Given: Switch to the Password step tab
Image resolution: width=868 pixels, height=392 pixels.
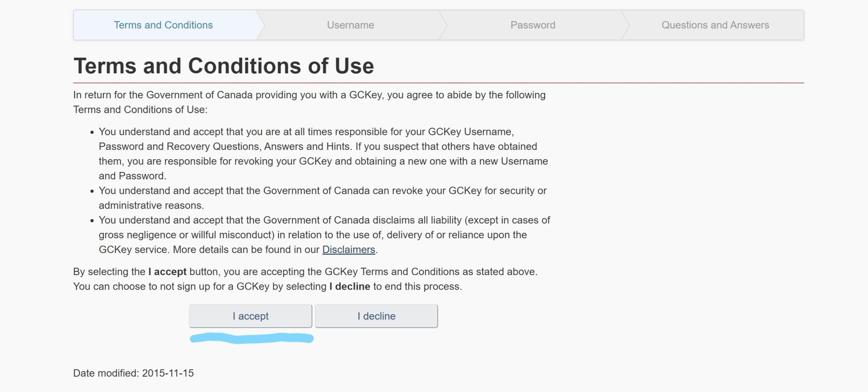Looking at the screenshot, I should (x=533, y=25).
